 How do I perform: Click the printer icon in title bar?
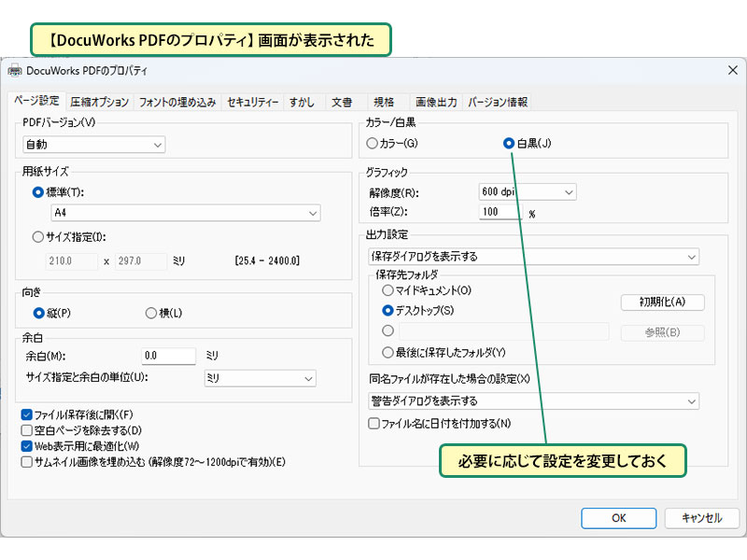(x=15, y=71)
